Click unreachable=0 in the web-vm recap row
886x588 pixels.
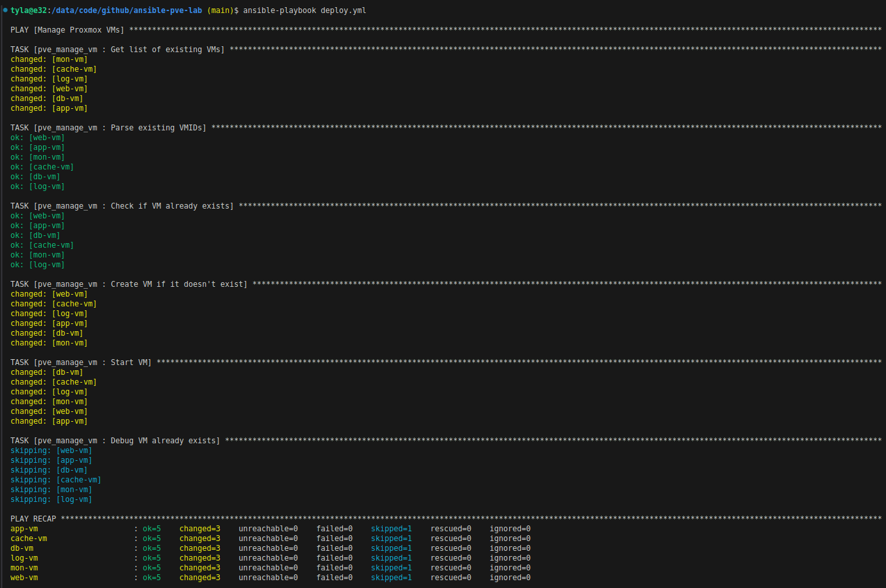(268, 578)
